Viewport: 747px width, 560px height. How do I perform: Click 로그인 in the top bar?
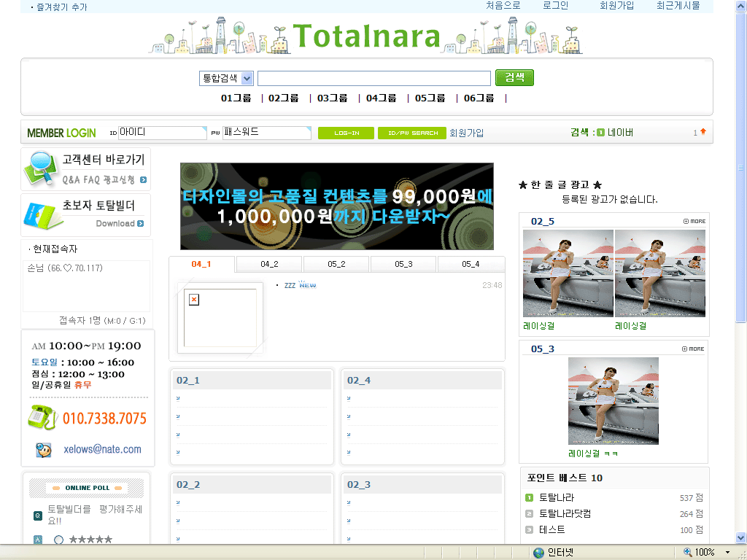pyautogui.click(x=555, y=6)
